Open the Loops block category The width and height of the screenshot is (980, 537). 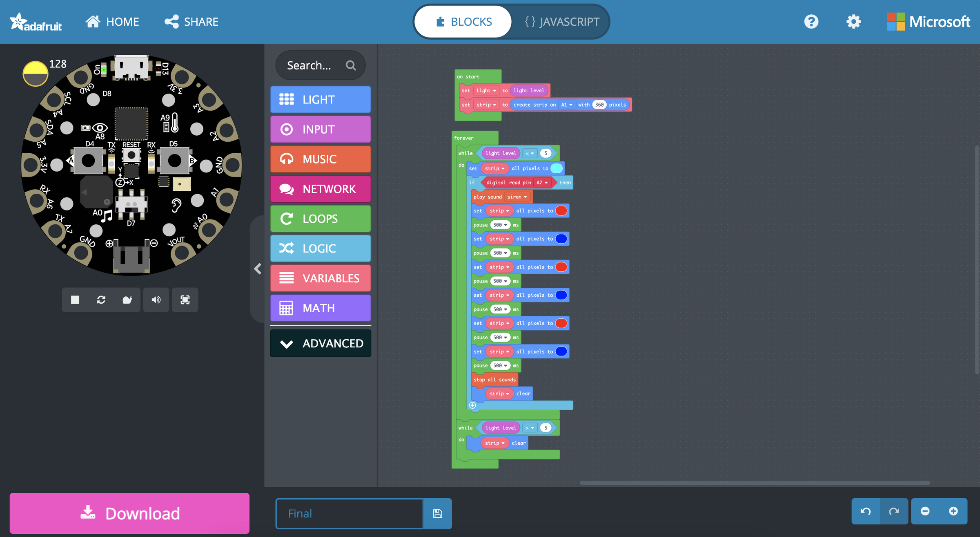point(321,219)
